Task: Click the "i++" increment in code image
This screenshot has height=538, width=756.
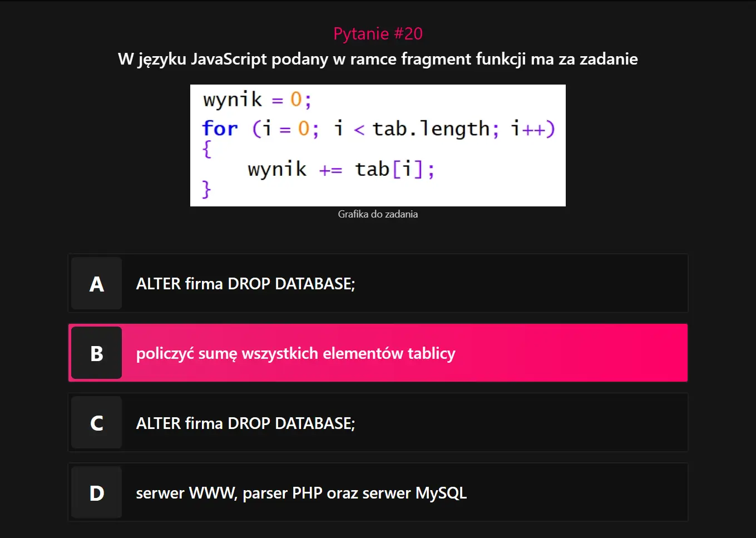Action: pos(528,129)
